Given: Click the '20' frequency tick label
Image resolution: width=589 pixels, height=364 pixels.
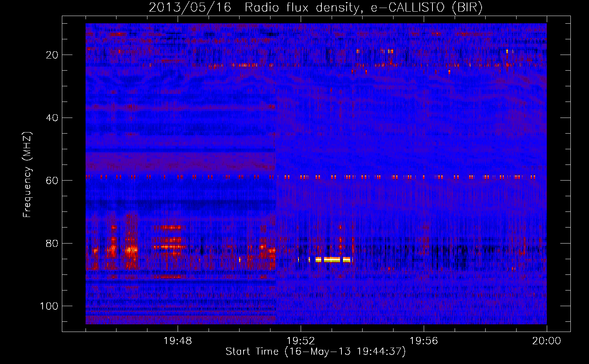Looking at the screenshot, I should (x=52, y=55).
